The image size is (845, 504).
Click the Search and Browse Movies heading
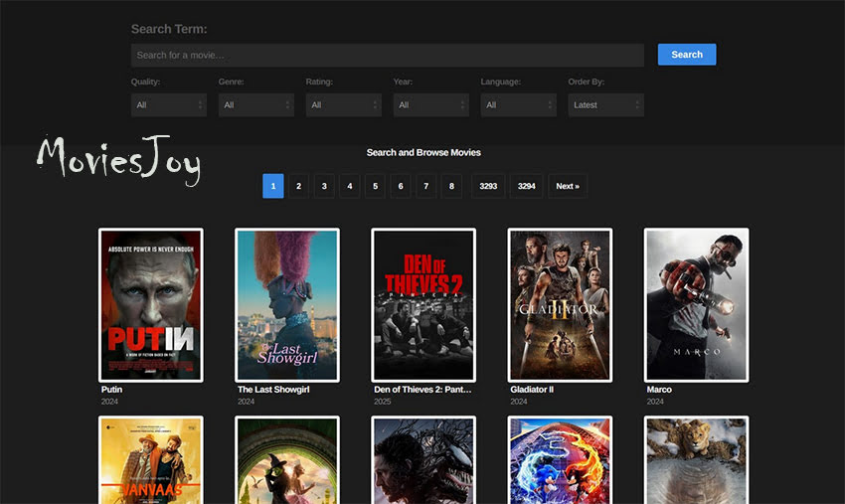[423, 152]
